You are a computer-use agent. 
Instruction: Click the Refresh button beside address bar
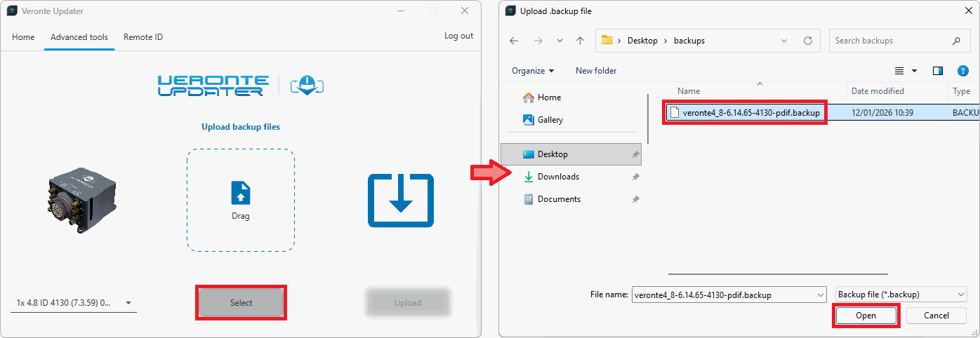(x=807, y=41)
